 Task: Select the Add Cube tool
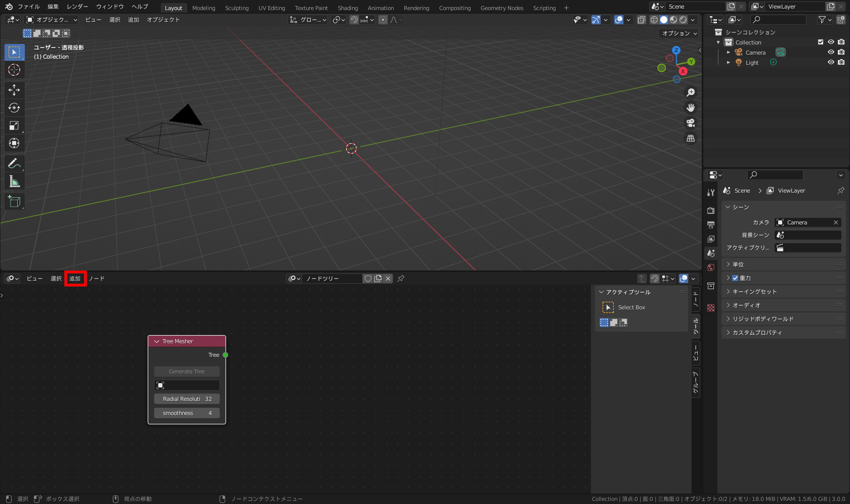[14, 201]
